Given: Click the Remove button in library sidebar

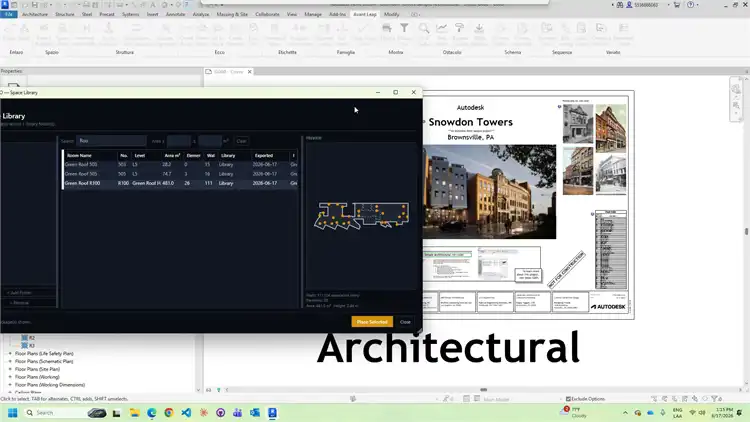Looking at the screenshot, I should click(29, 303).
